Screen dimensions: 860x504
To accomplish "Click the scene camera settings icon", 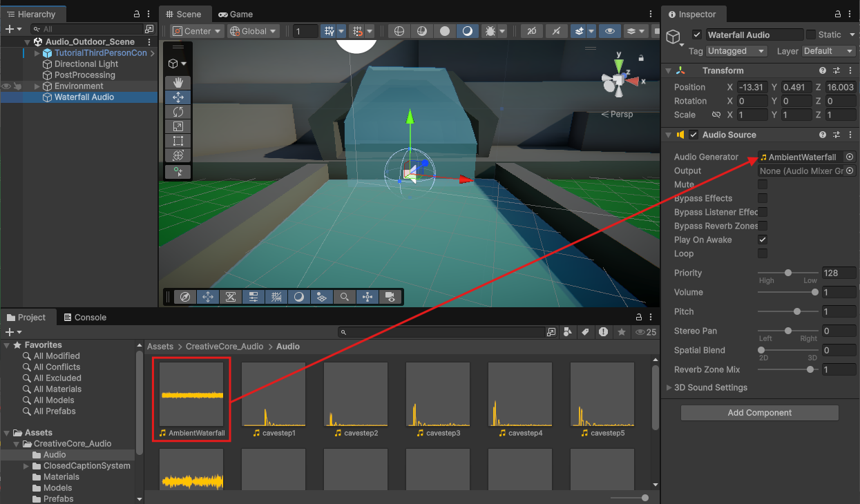I will coord(390,297).
